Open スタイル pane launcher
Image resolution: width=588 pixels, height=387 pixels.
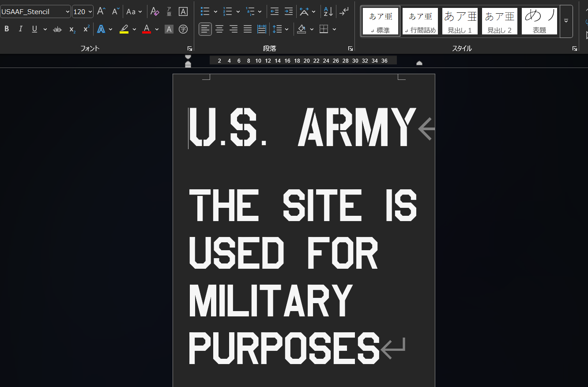click(x=575, y=49)
